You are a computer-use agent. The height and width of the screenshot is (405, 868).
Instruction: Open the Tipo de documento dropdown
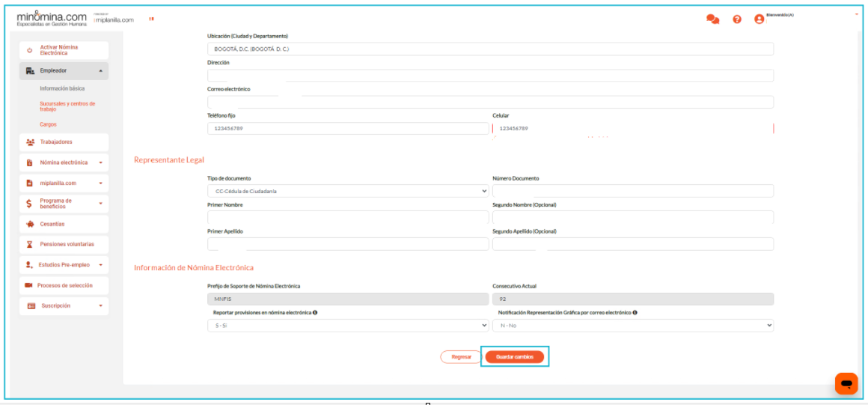[347, 191]
